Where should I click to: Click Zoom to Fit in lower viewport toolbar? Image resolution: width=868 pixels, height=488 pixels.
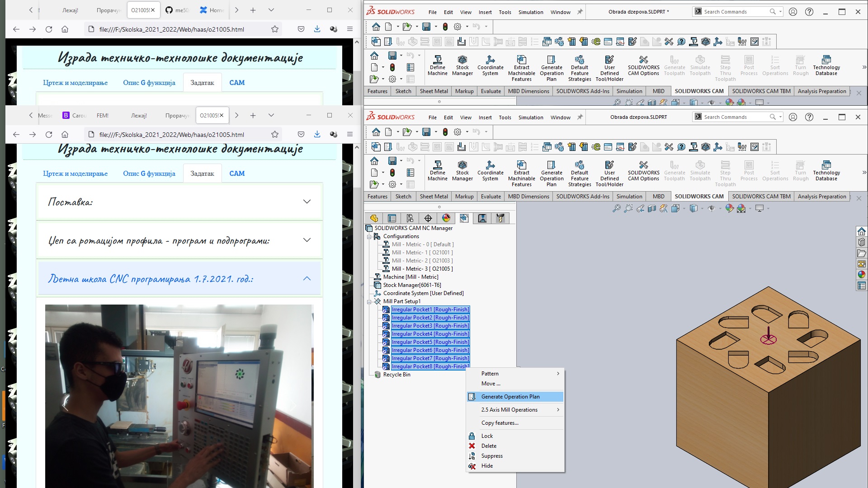[616, 208]
